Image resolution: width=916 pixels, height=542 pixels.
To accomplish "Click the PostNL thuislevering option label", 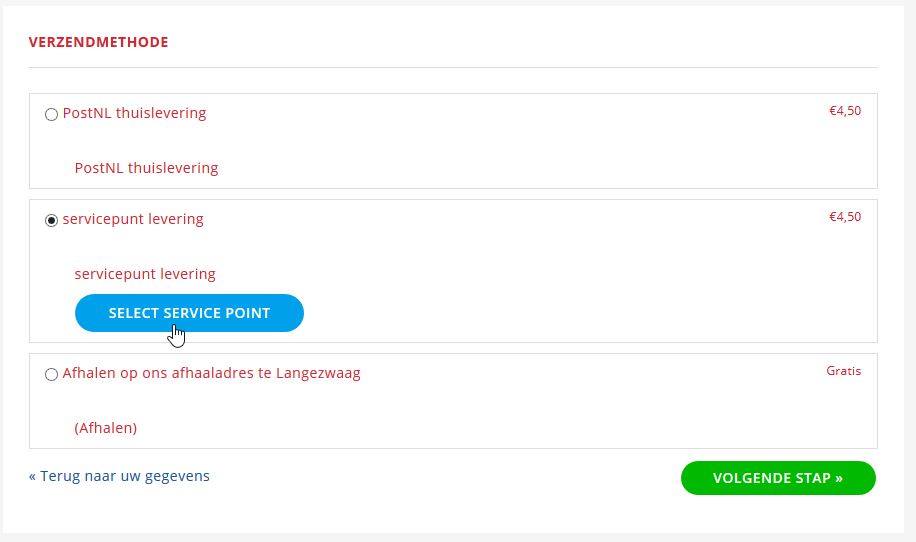I will [x=134, y=113].
